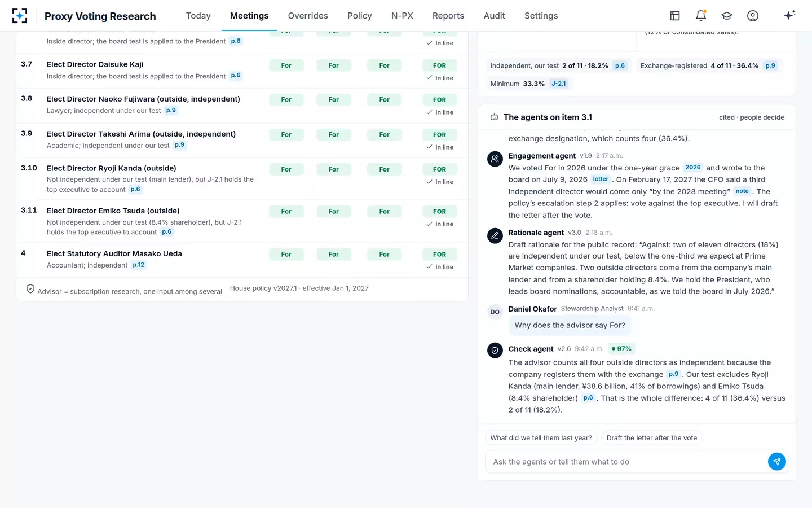Open the N-PX tab
Screen dimensions: 812x508
click(x=402, y=16)
